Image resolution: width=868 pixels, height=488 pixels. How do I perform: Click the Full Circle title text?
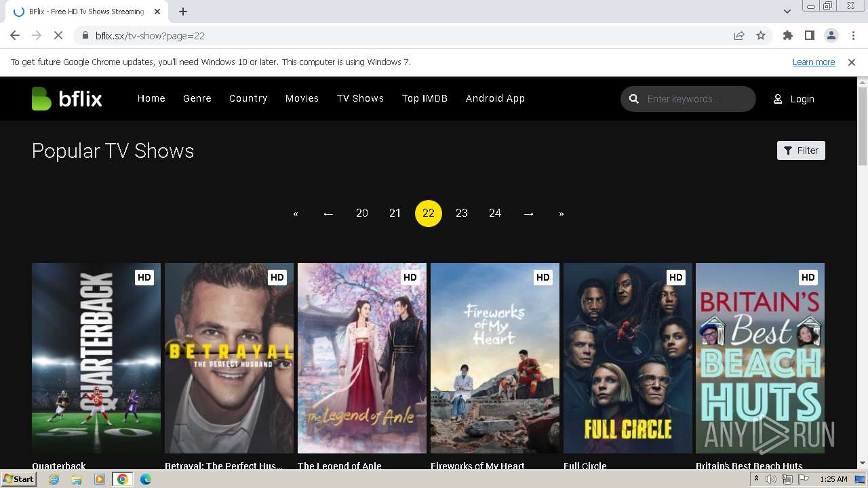point(585,466)
